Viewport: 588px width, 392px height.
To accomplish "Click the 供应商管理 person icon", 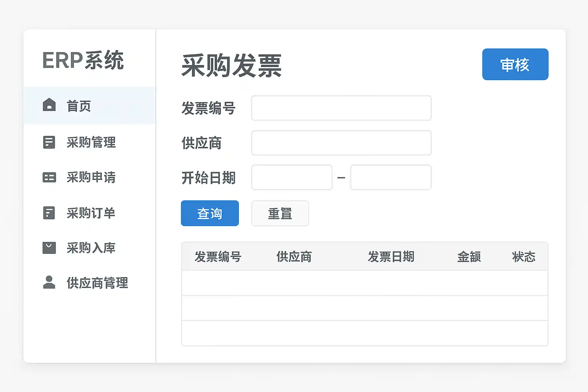I will click(x=49, y=283).
